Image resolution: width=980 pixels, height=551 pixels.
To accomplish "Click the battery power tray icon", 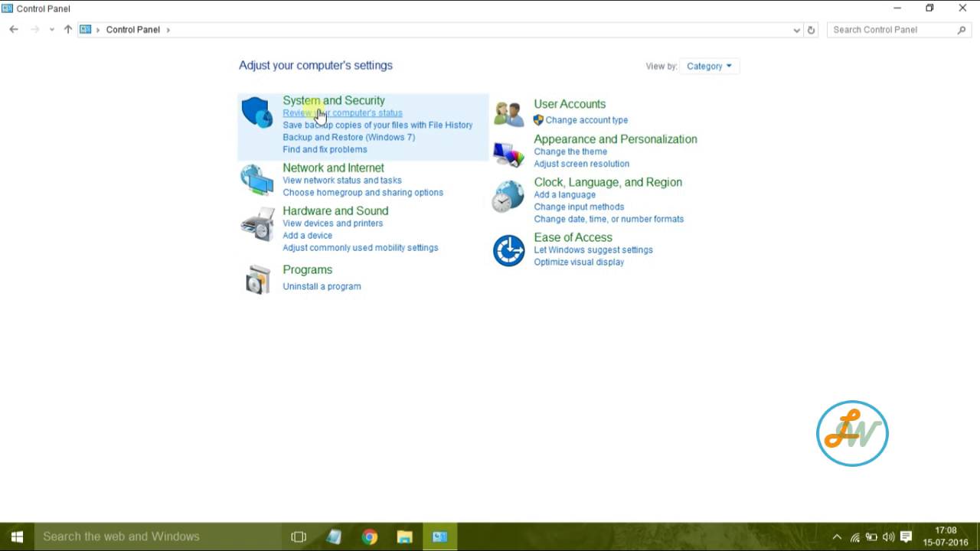I will [x=871, y=537].
